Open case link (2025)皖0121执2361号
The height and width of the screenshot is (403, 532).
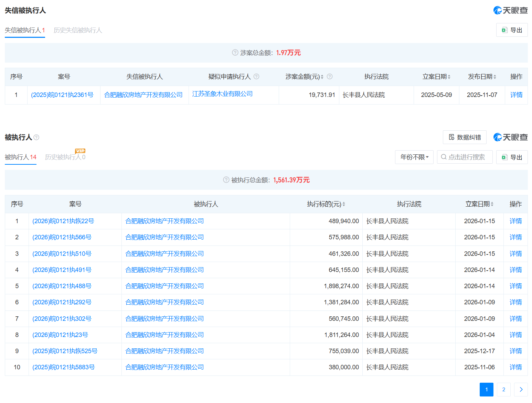tap(62, 95)
